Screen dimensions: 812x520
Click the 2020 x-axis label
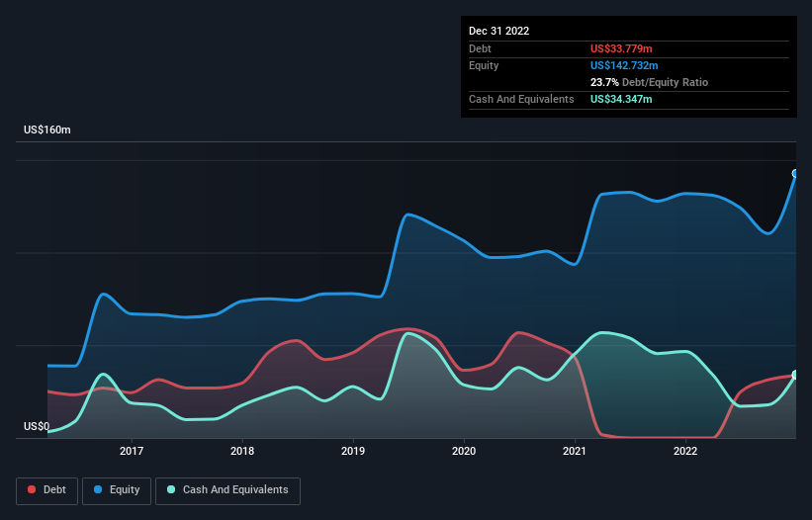[464, 451]
